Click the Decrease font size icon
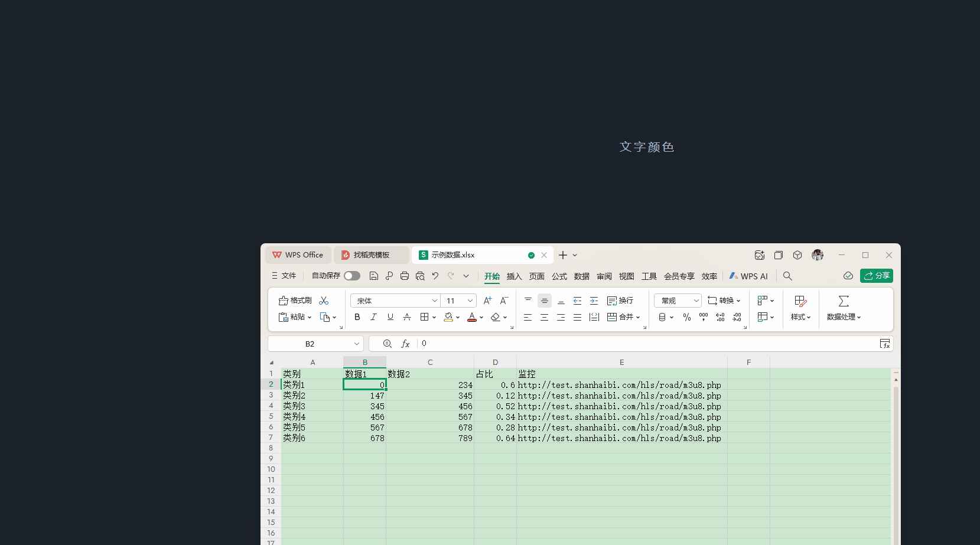This screenshot has width=980, height=545. coord(504,301)
